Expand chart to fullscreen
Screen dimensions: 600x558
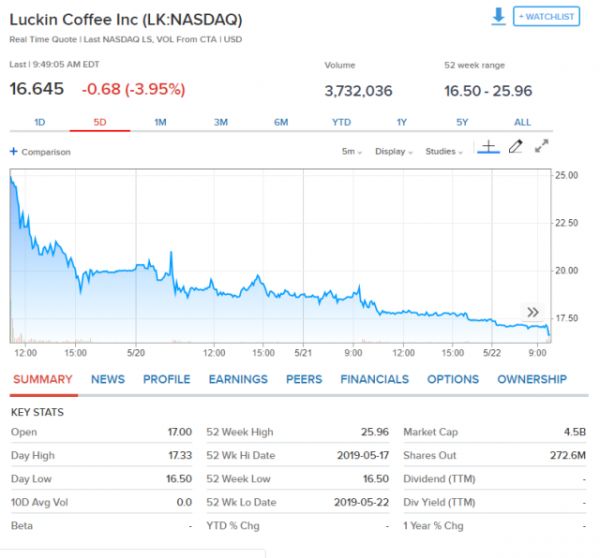pos(542,147)
